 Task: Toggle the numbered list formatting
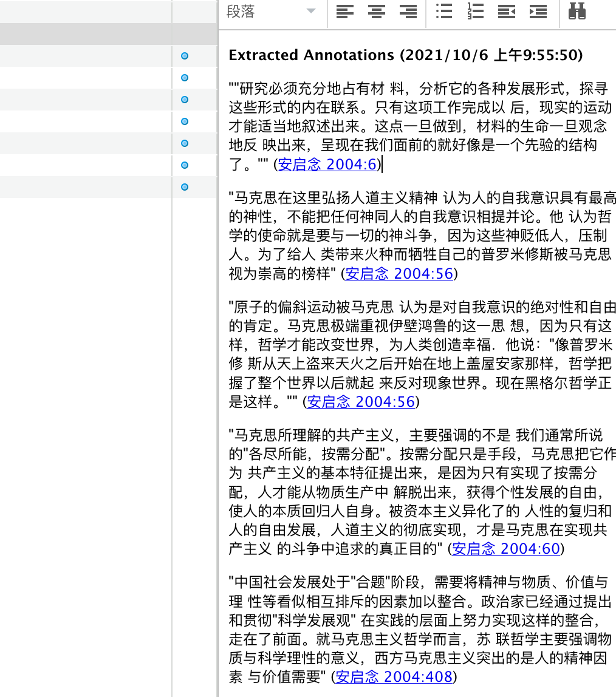point(475,12)
